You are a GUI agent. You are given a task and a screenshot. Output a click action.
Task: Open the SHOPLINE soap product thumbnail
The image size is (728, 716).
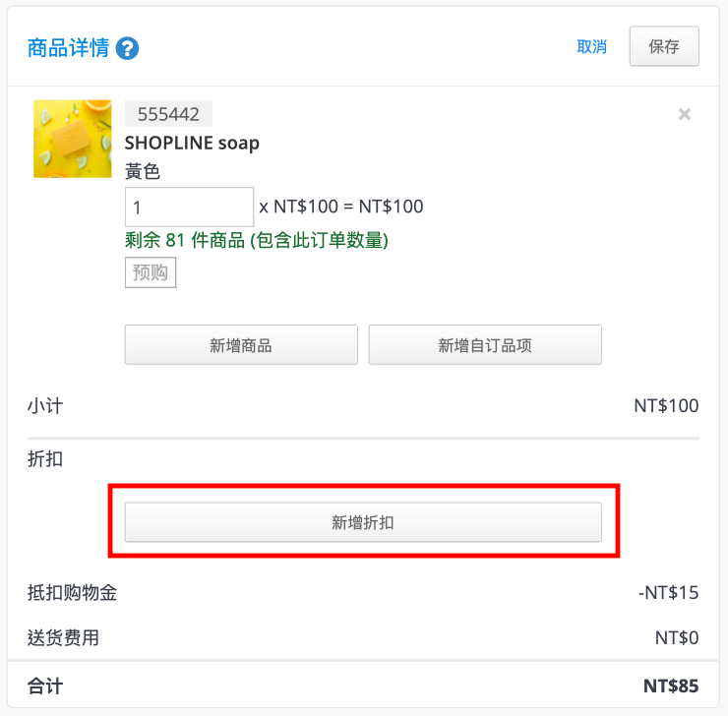pyautogui.click(x=73, y=139)
